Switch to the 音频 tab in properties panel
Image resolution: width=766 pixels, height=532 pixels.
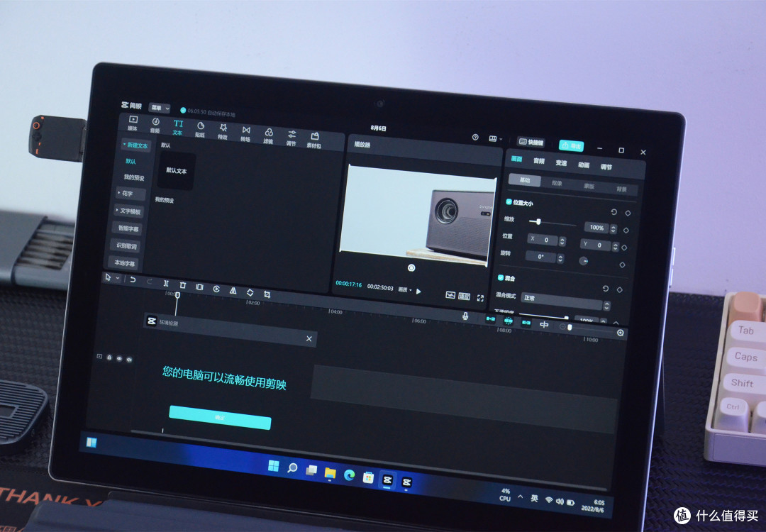click(539, 161)
